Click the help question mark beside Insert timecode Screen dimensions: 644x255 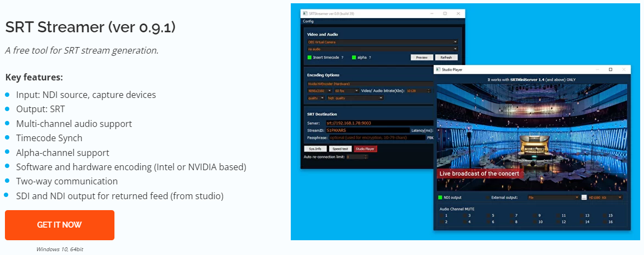tap(342, 58)
